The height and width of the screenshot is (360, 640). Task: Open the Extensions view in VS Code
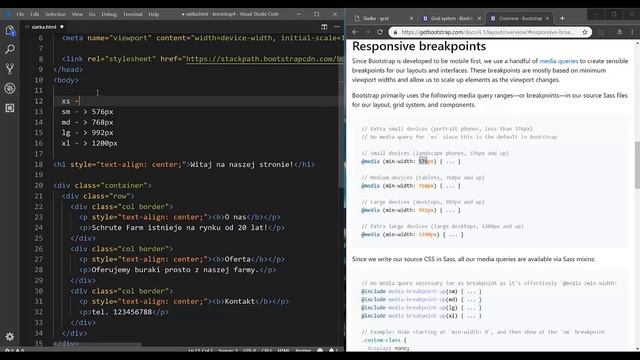tap(10, 108)
